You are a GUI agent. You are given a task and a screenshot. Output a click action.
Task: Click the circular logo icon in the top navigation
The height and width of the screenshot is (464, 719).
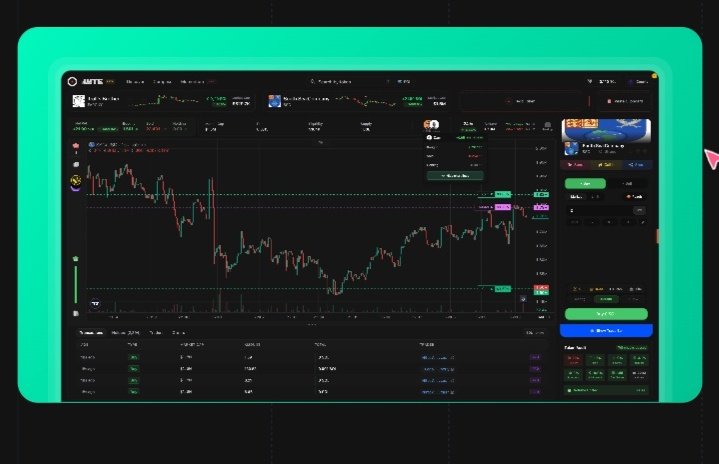(x=72, y=82)
